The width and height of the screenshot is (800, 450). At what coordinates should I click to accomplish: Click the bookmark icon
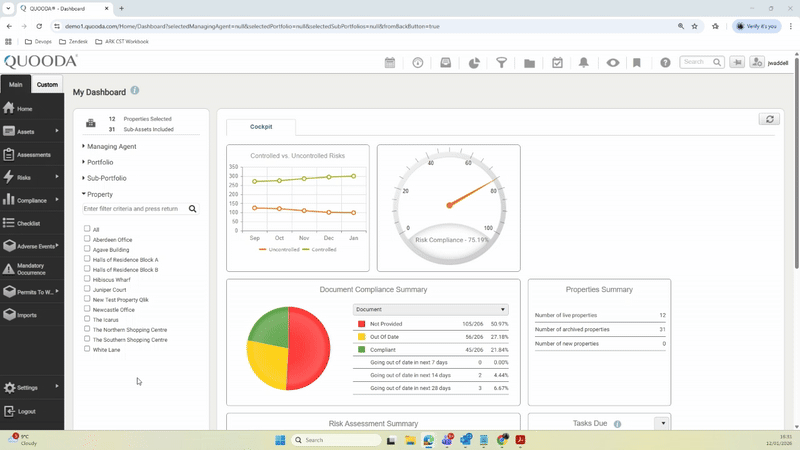tap(637, 63)
